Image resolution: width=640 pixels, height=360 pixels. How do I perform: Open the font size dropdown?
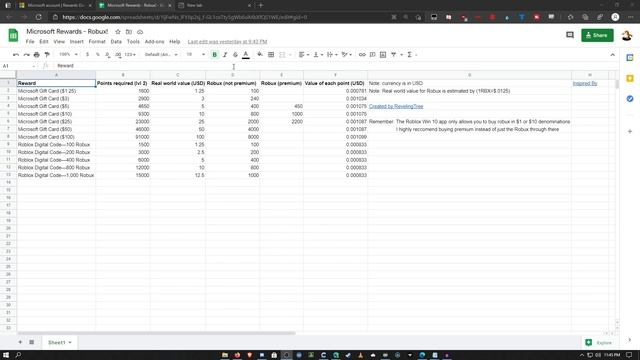[x=196, y=55]
